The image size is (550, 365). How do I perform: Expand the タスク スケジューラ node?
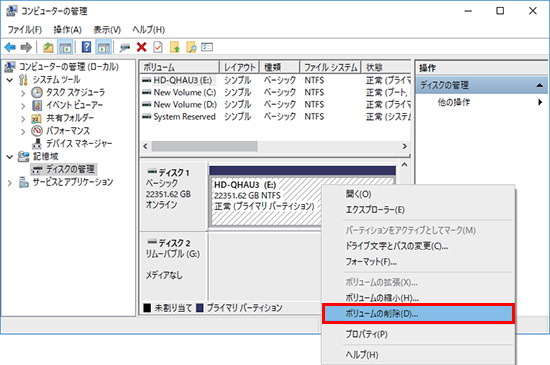[23, 93]
